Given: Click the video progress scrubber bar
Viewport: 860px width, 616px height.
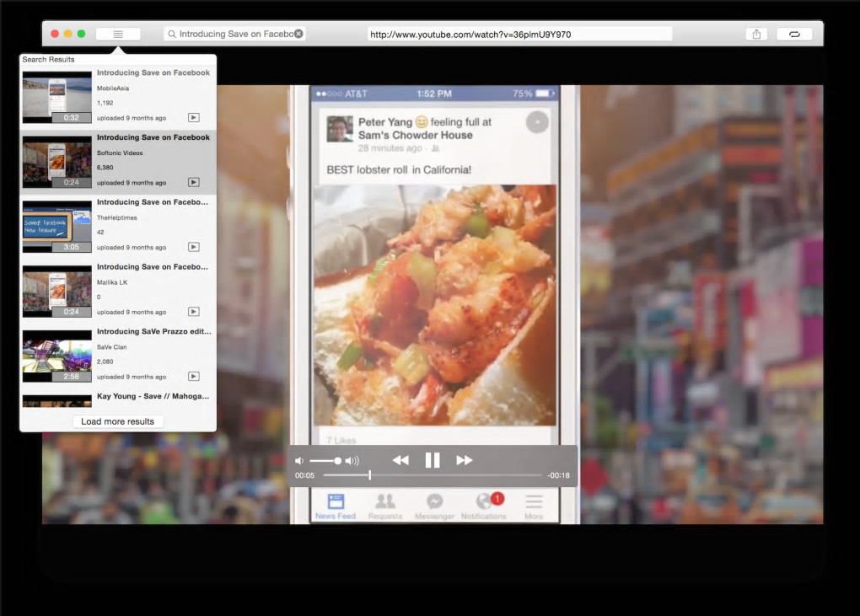Looking at the screenshot, I should [x=433, y=475].
